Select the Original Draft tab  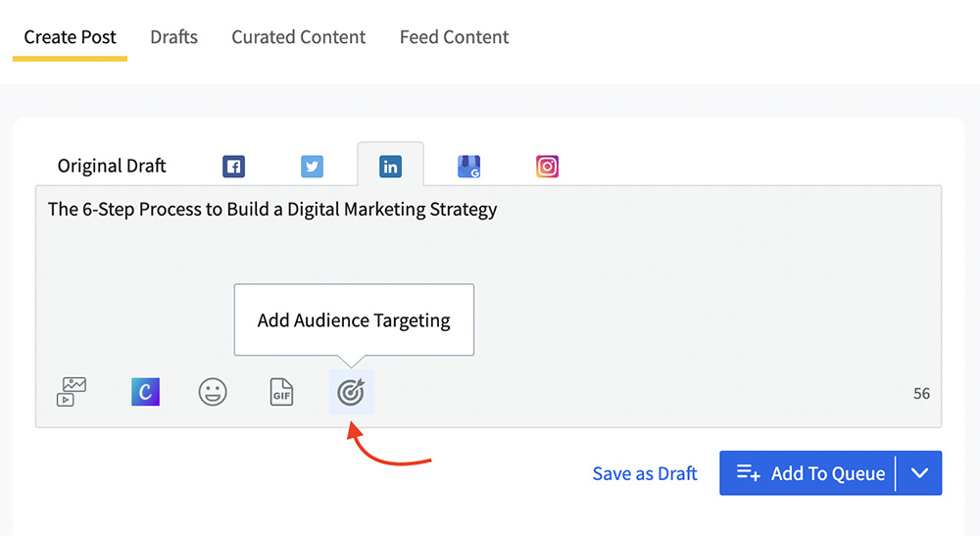112,166
